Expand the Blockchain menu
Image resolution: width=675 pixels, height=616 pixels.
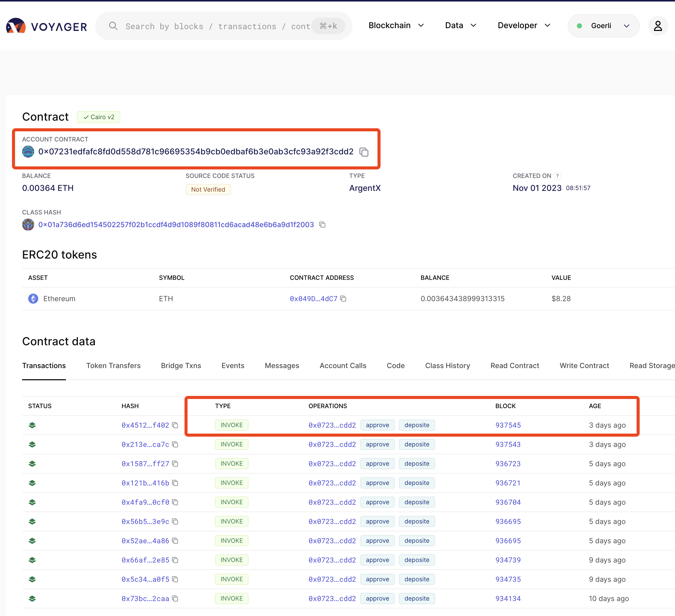(x=396, y=25)
